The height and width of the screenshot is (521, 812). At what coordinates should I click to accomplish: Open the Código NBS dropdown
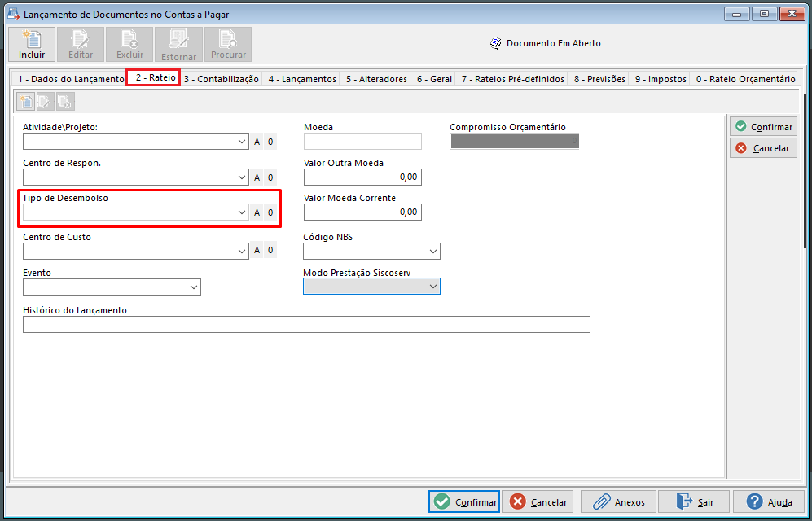(433, 251)
